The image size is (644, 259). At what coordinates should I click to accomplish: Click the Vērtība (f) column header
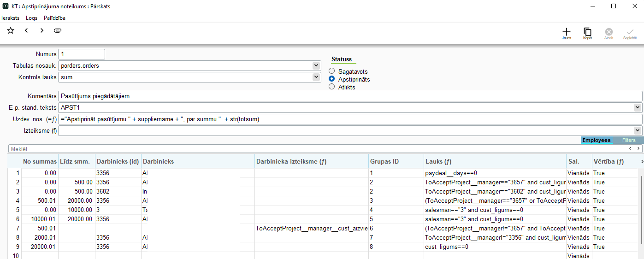pyautogui.click(x=616, y=161)
